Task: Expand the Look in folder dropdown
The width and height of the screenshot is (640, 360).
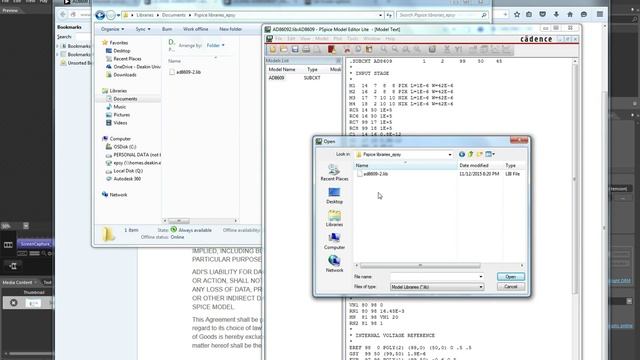Action: coord(450,155)
